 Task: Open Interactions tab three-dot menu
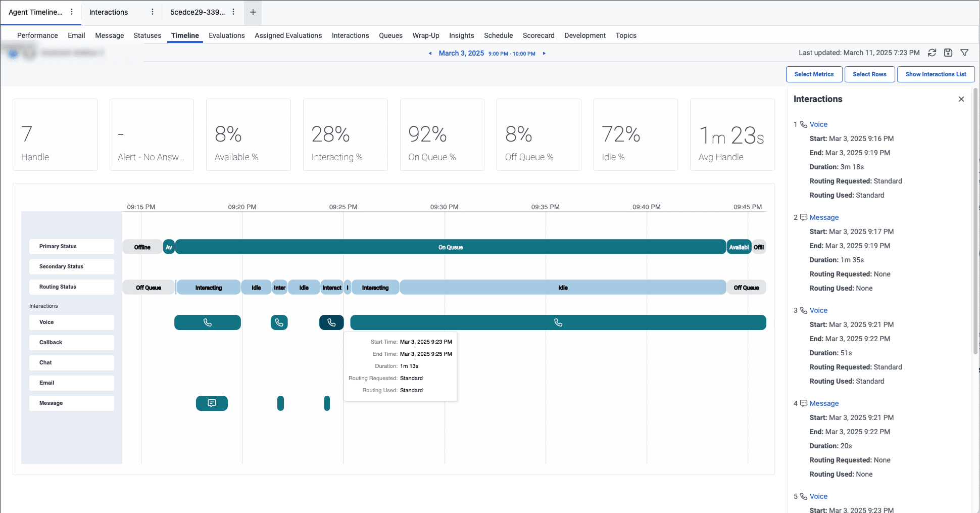(153, 12)
